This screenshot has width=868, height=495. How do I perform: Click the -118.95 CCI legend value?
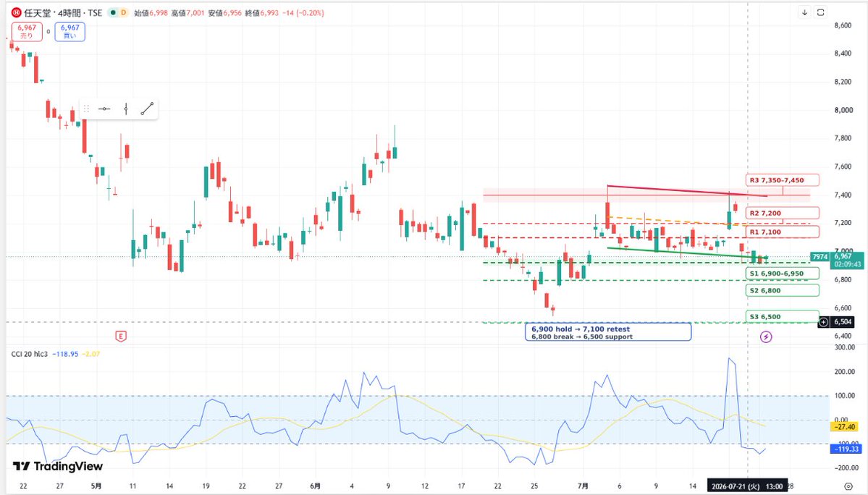[x=64, y=354]
